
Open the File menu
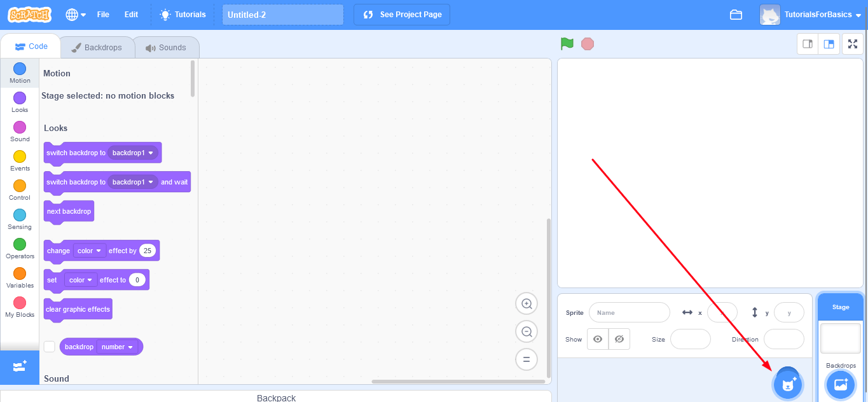(103, 15)
